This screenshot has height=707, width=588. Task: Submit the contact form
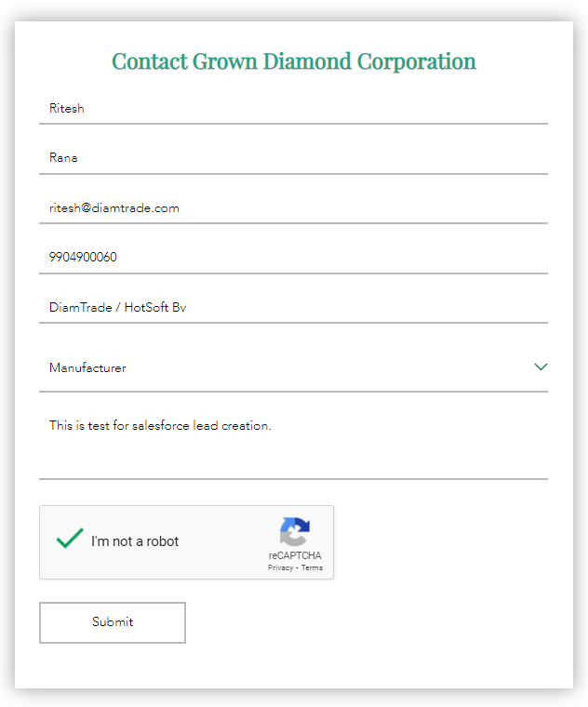coord(113,622)
